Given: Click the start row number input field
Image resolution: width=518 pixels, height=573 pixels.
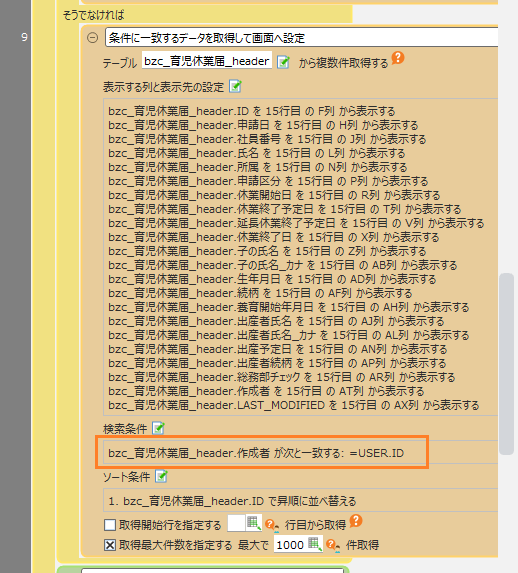Looking at the screenshot, I should [x=236, y=524].
